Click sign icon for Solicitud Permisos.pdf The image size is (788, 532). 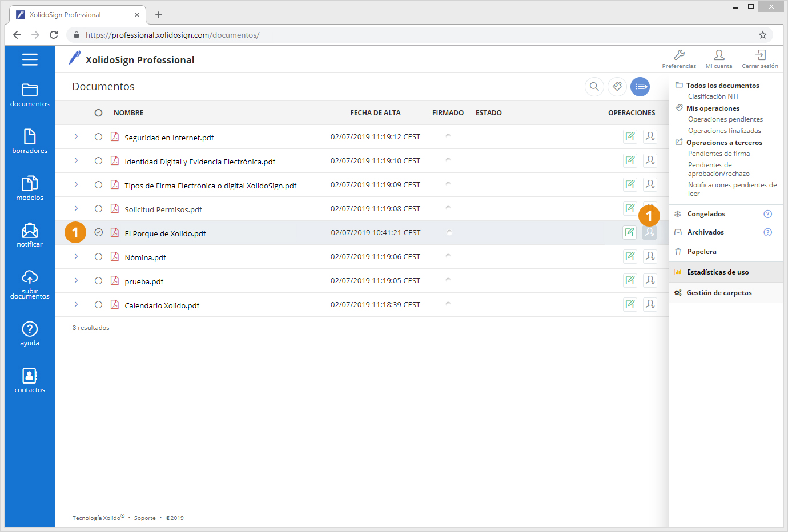tap(630, 208)
